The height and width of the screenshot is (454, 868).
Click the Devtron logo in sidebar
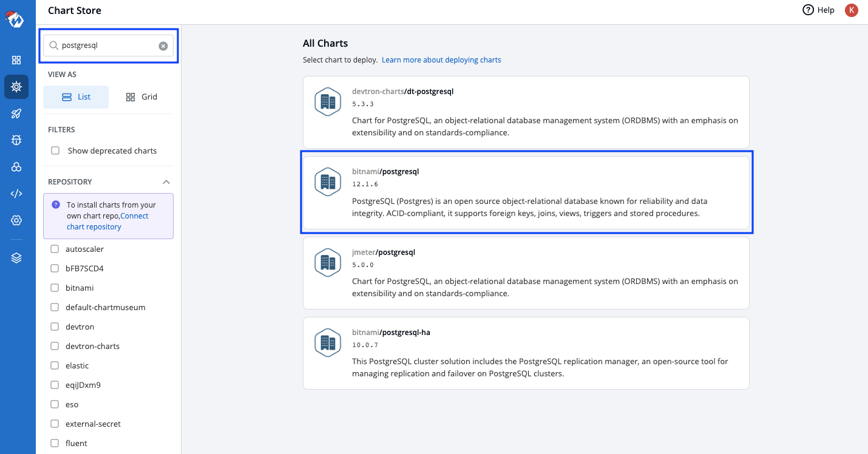15,18
